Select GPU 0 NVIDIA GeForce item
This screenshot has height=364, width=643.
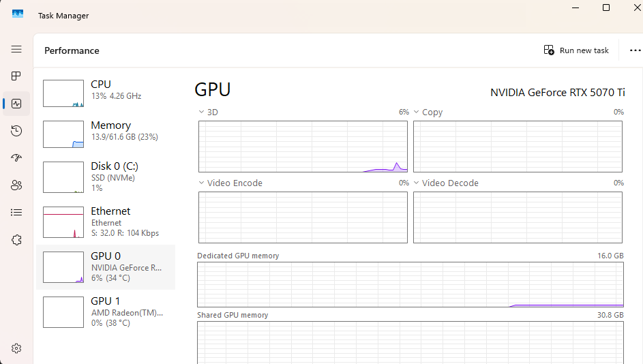tap(106, 267)
